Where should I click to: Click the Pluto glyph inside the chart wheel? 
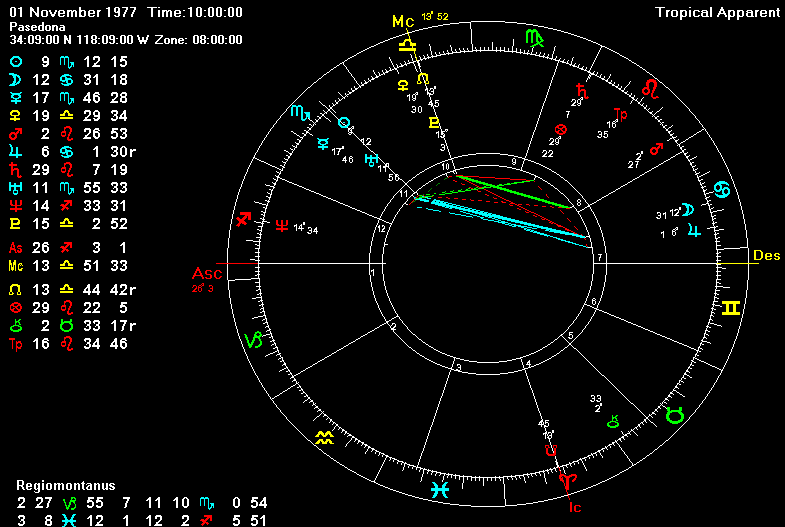(434, 123)
